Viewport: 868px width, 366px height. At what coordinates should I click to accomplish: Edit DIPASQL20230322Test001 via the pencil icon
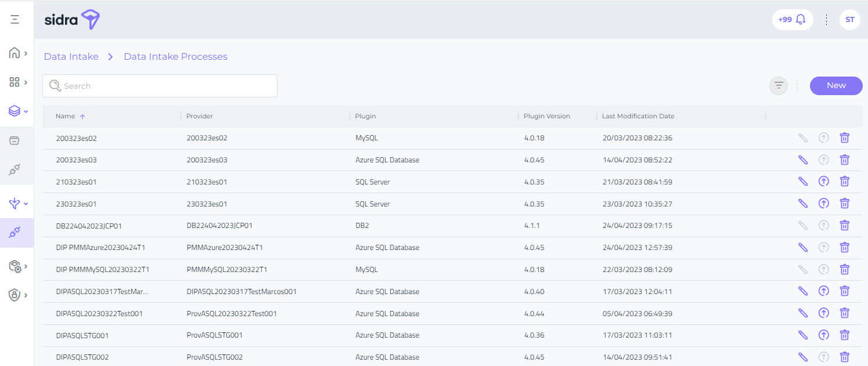click(803, 313)
